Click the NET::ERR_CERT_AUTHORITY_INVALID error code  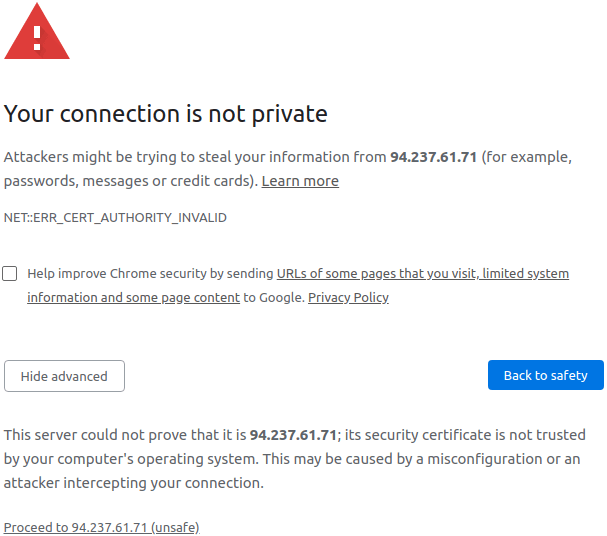115,217
